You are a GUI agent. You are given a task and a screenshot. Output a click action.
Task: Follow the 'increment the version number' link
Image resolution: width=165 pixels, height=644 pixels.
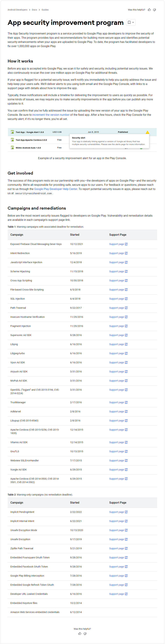point(51,115)
